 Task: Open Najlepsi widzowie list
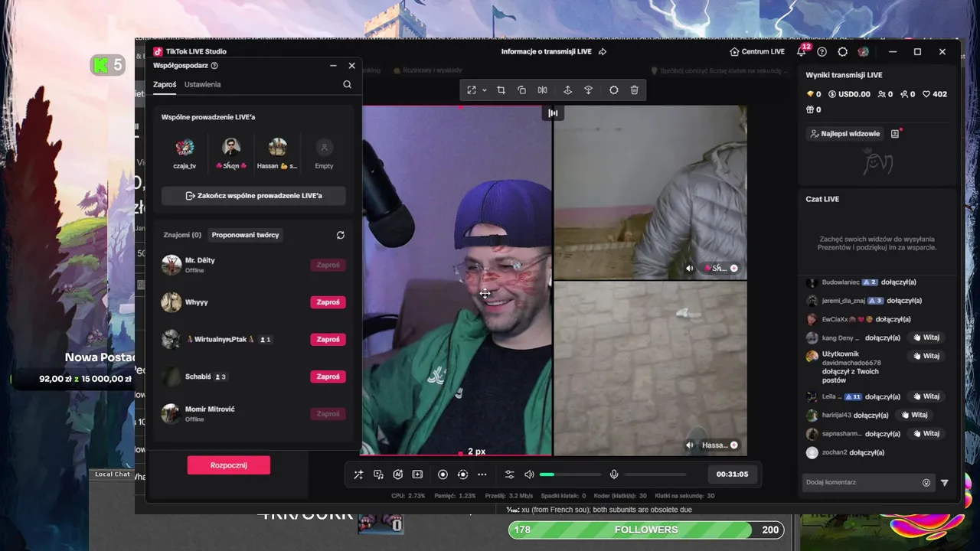(844, 133)
